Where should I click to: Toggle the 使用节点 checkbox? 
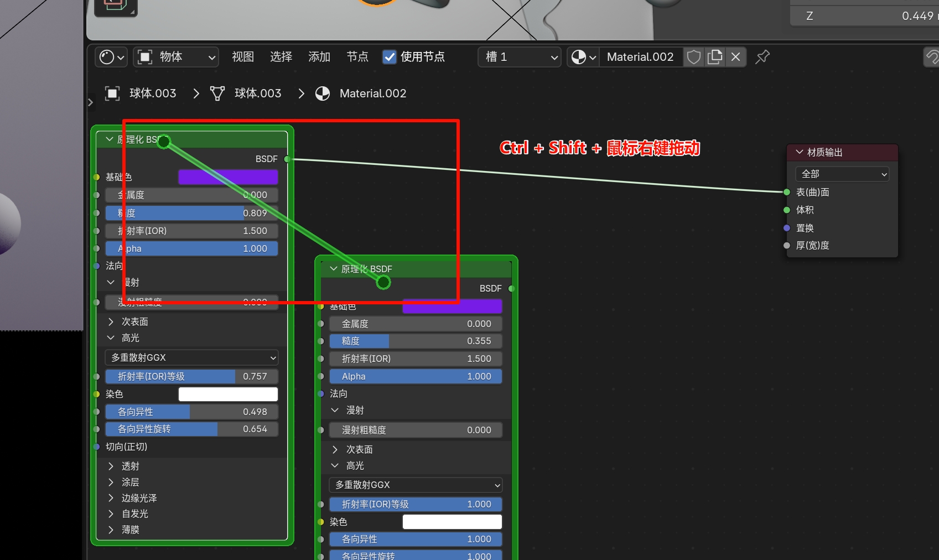tap(390, 57)
